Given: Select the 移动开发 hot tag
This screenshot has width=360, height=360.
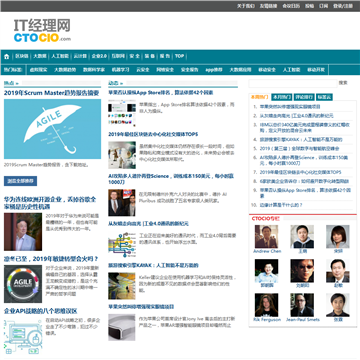Looking at the screenshot, I should pos(316,70).
